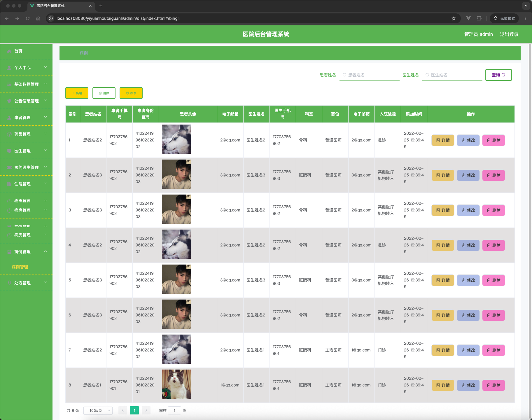Screen dimensions: 532x420
Task: Click 删除 for row 3
Action: pos(494,210)
